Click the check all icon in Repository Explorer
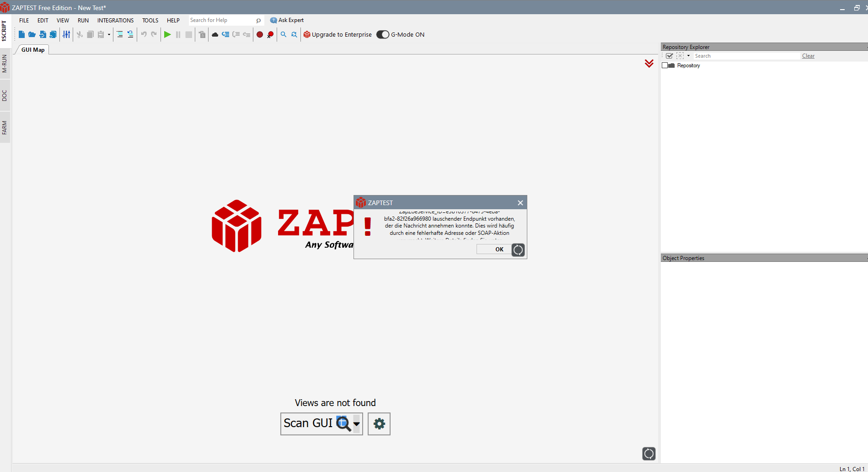 (x=670, y=56)
